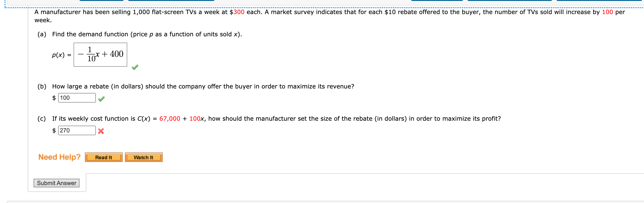The height and width of the screenshot is (203, 644).
Task: Click the red 67,000 value in part (c)
Action: point(169,119)
